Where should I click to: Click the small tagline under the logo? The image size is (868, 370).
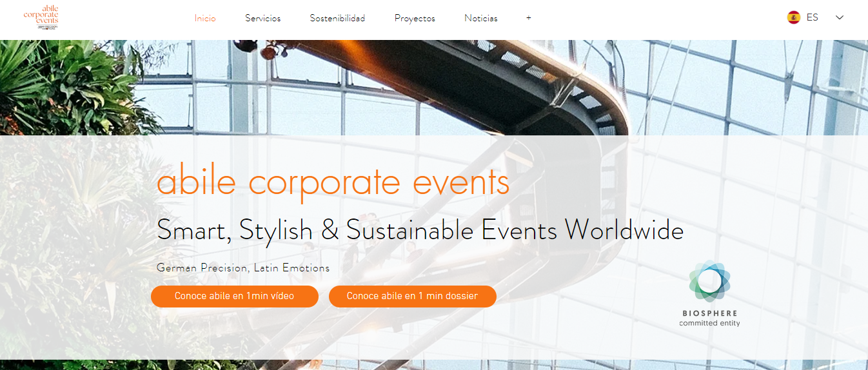click(x=47, y=28)
